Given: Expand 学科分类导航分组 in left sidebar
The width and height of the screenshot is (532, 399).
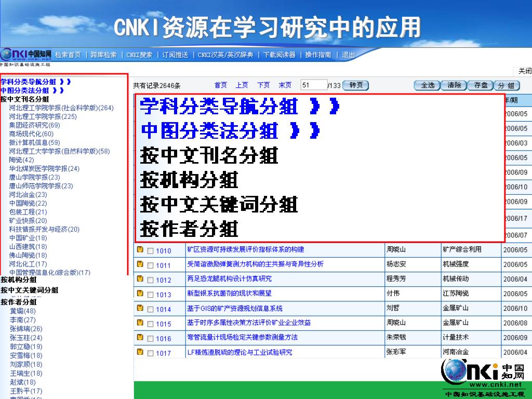Looking at the screenshot, I should coord(36,82).
